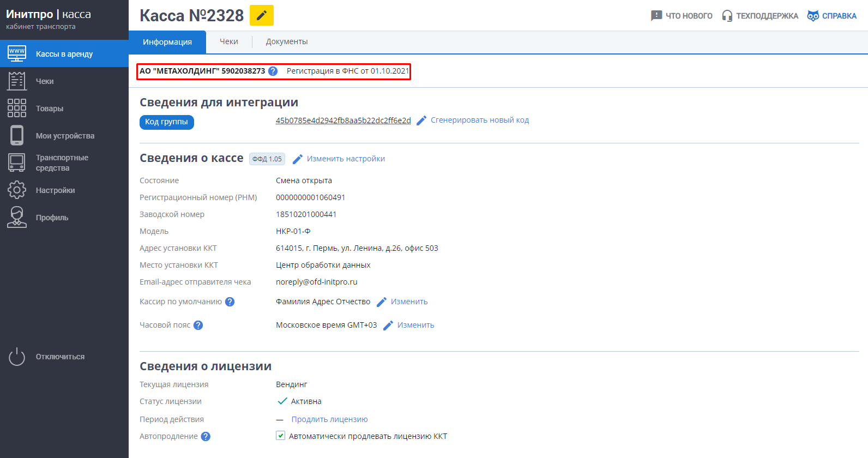Click pencil icon beside Изменить настройки

click(298, 159)
